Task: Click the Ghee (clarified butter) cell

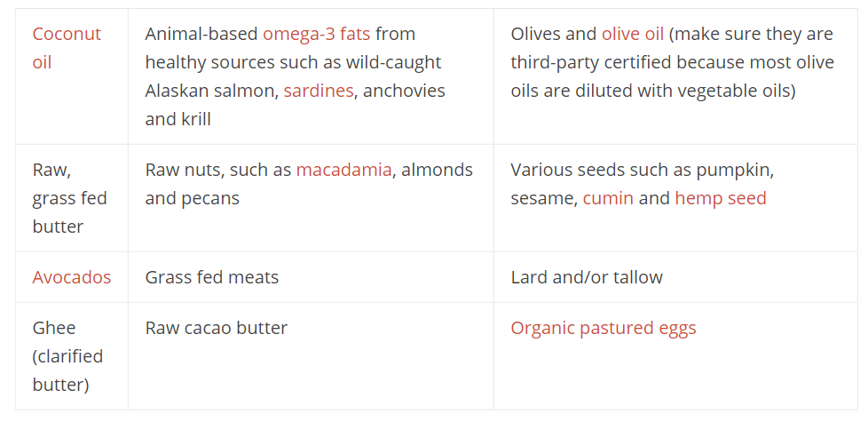Action: coord(72,356)
